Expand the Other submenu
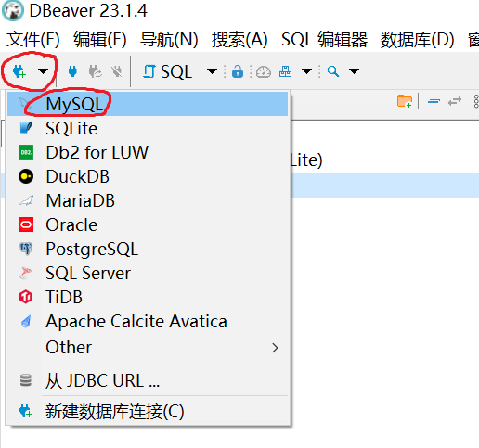This screenshot has height=448, width=479. (x=148, y=347)
